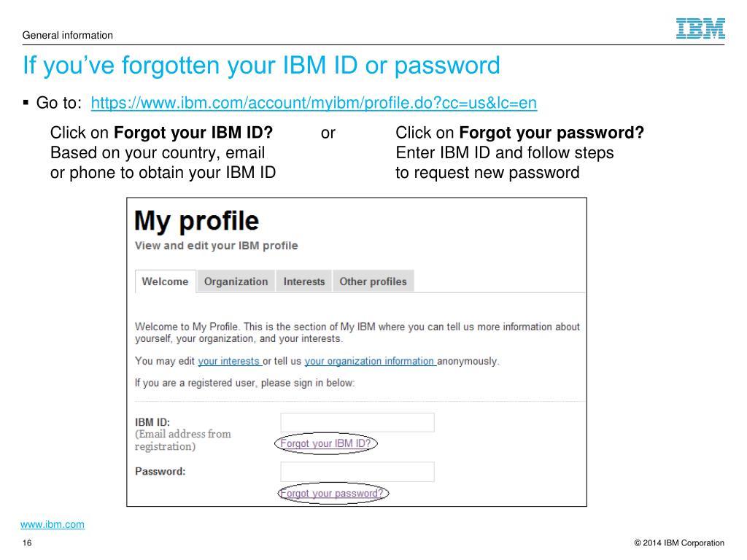Focus the IBM ID text field
Screen dimensions: 747x560
[357, 422]
